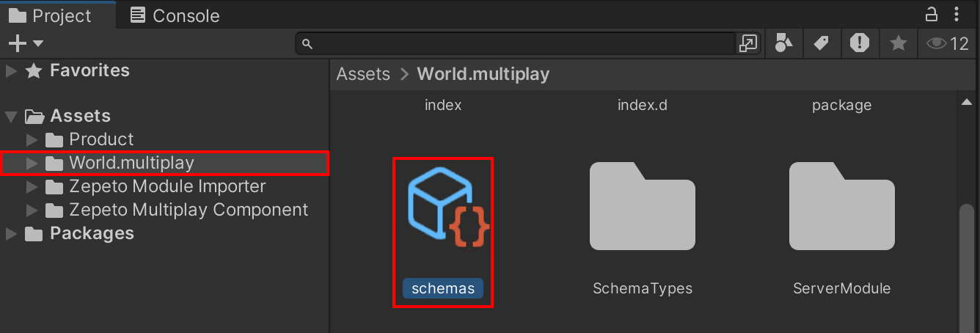Image resolution: width=980 pixels, height=333 pixels.
Task: Click World.multiplay in the breadcrumb
Action: [483, 74]
